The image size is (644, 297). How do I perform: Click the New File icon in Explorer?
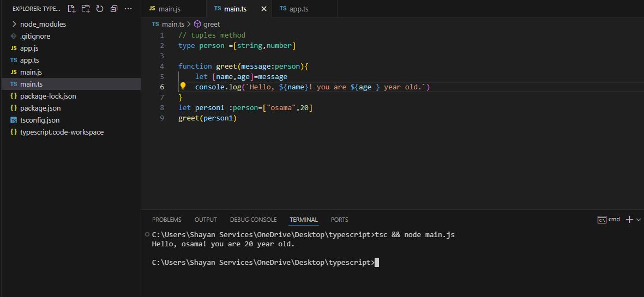point(71,9)
